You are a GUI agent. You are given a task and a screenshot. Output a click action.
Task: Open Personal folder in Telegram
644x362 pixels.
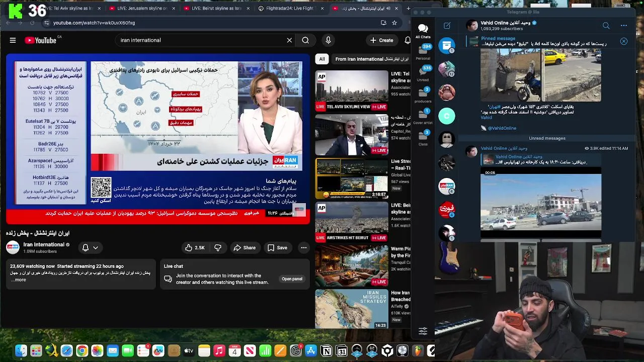click(423, 53)
